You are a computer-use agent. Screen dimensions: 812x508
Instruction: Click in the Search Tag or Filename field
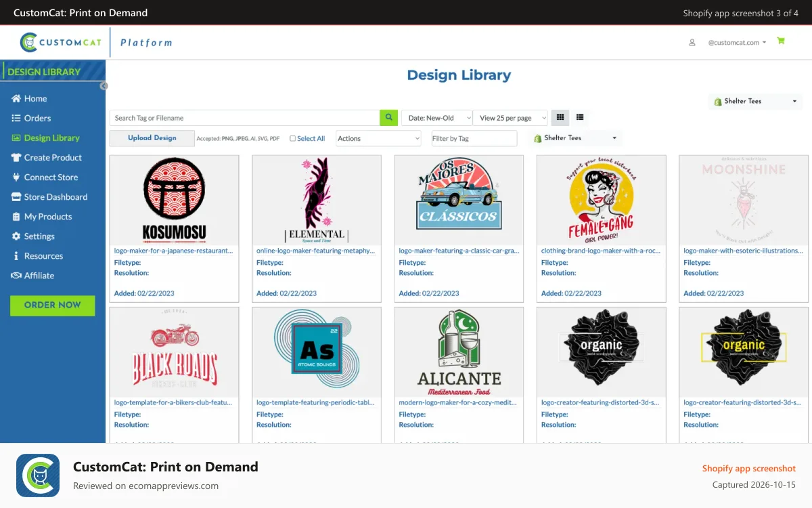[x=244, y=118]
